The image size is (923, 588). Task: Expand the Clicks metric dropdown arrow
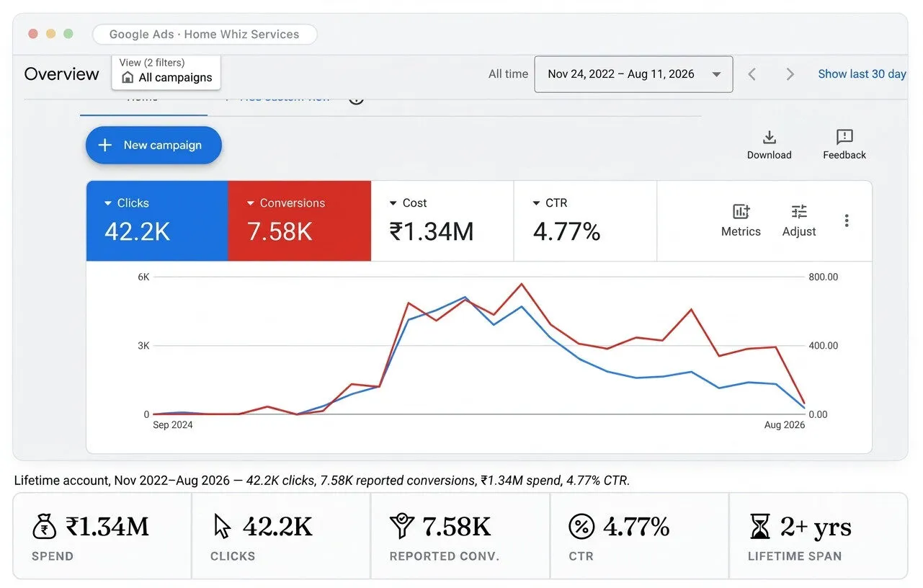[108, 203]
